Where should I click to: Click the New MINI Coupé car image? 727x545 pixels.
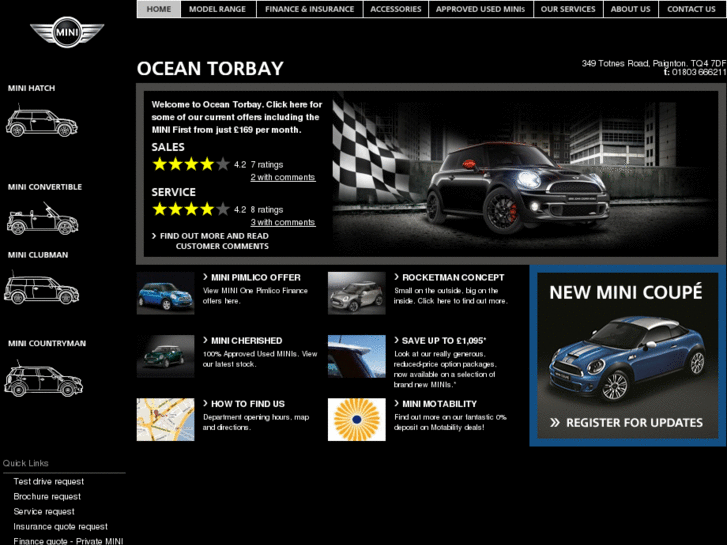pyautogui.click(x=627, y=359)
